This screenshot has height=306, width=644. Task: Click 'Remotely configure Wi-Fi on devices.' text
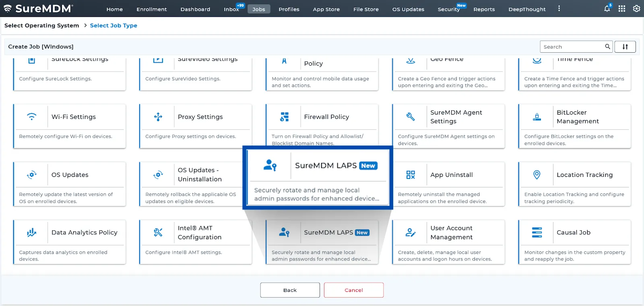tap(66, 136)
